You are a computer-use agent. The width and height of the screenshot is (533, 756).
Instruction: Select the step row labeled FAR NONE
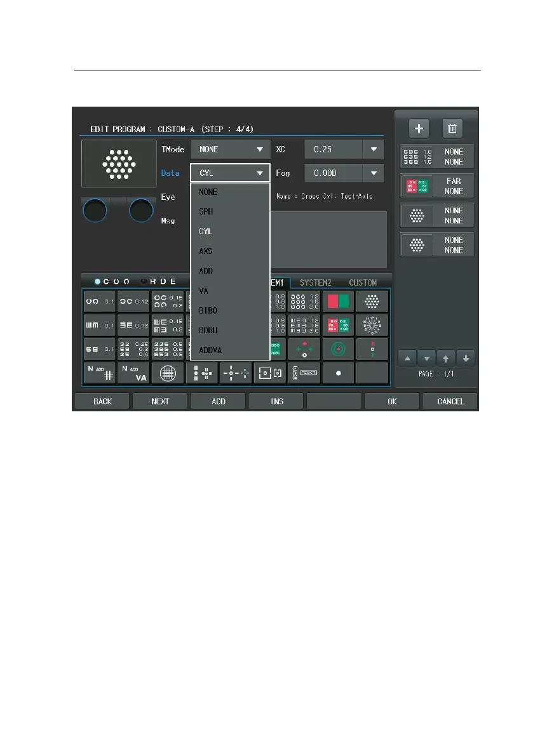click(436, 185)
